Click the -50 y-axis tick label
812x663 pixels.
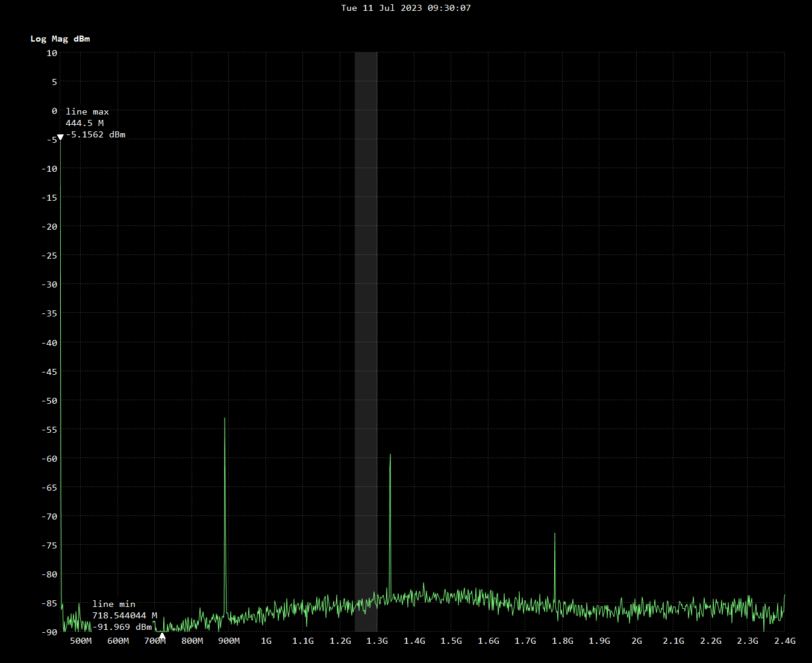click(49, 401)
